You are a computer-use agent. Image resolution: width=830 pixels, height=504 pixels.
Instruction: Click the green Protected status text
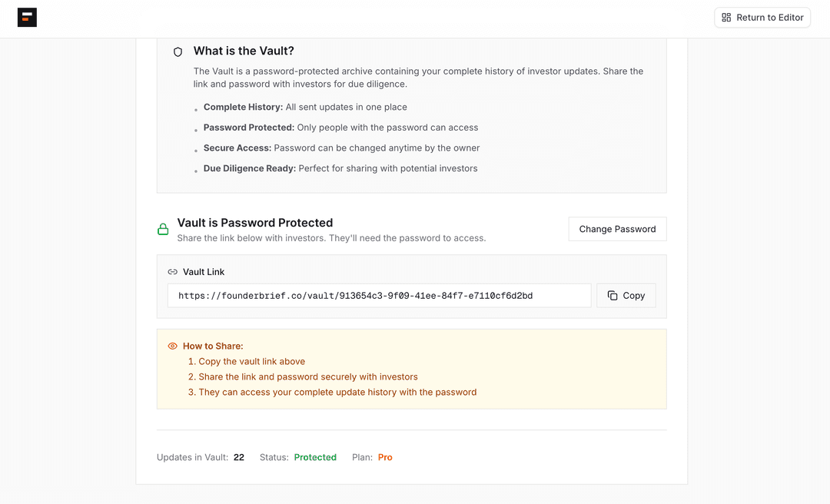(315, 457)
